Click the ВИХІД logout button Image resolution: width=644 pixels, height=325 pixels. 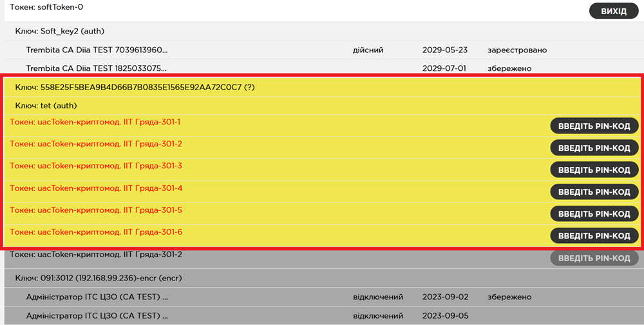[613, 11]
